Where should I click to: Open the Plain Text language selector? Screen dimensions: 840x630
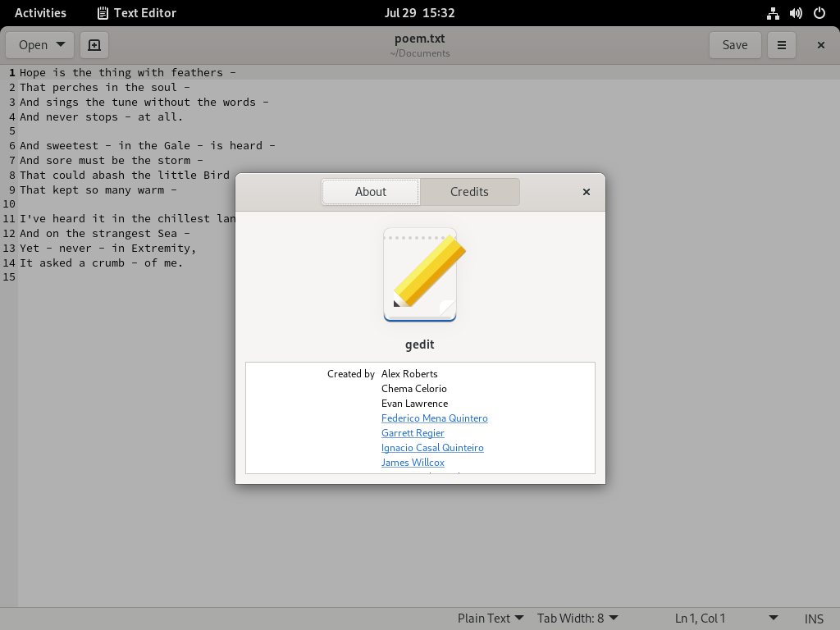[x=491, y=619]
